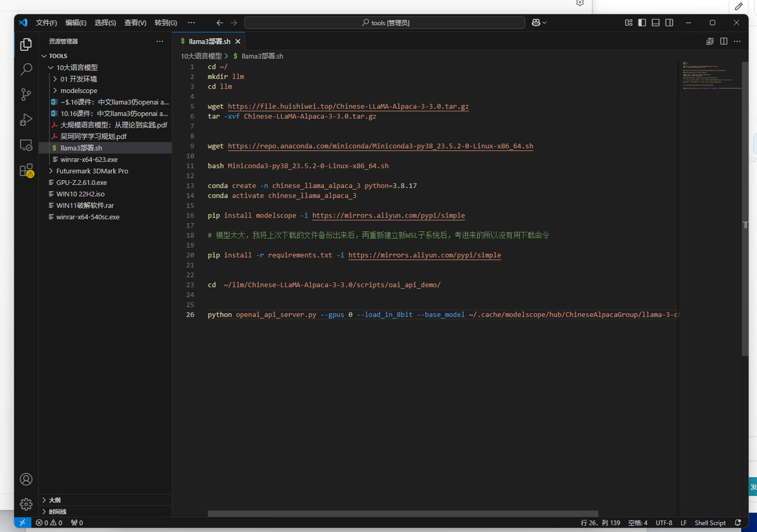Open the 文件(F) menu
This screenshot has height=532, width=757.
[46, 23]
